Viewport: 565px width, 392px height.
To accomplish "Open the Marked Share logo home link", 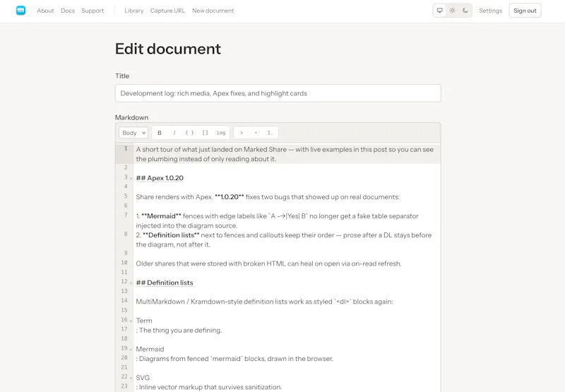I will [21, 11].
